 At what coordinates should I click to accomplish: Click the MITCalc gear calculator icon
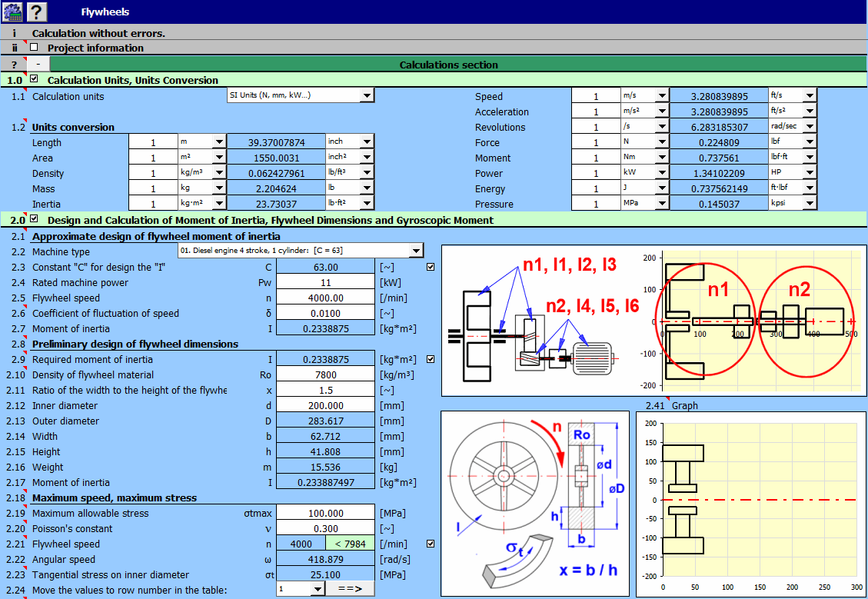click(12, 12)
